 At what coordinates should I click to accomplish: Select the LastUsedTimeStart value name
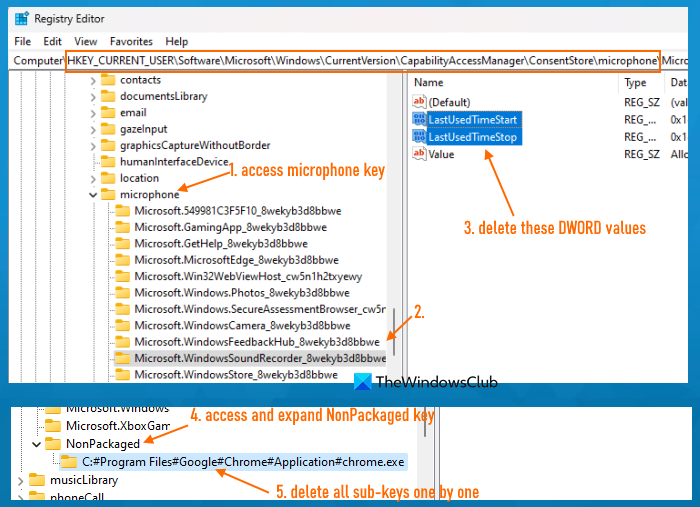tap(472, 120)
